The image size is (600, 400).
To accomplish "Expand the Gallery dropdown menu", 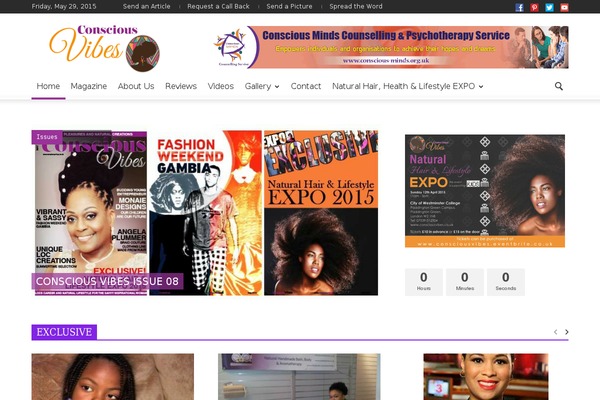I will pos(262,86).
